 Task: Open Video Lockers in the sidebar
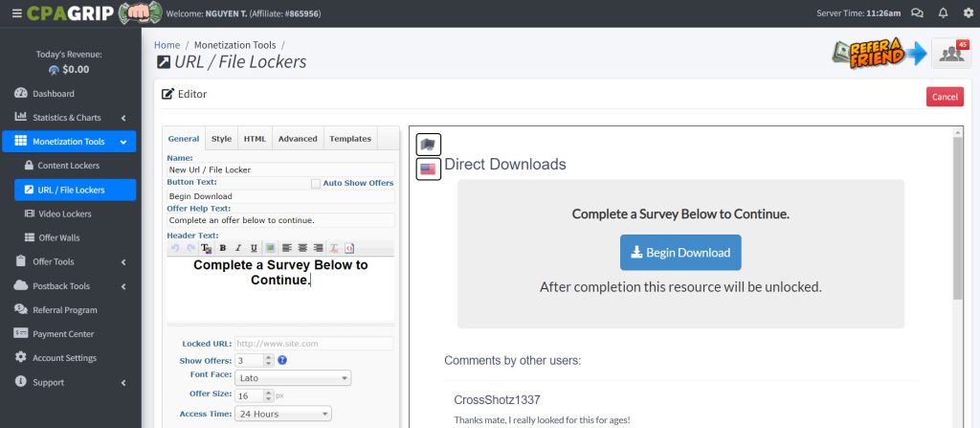coord(64,214)
